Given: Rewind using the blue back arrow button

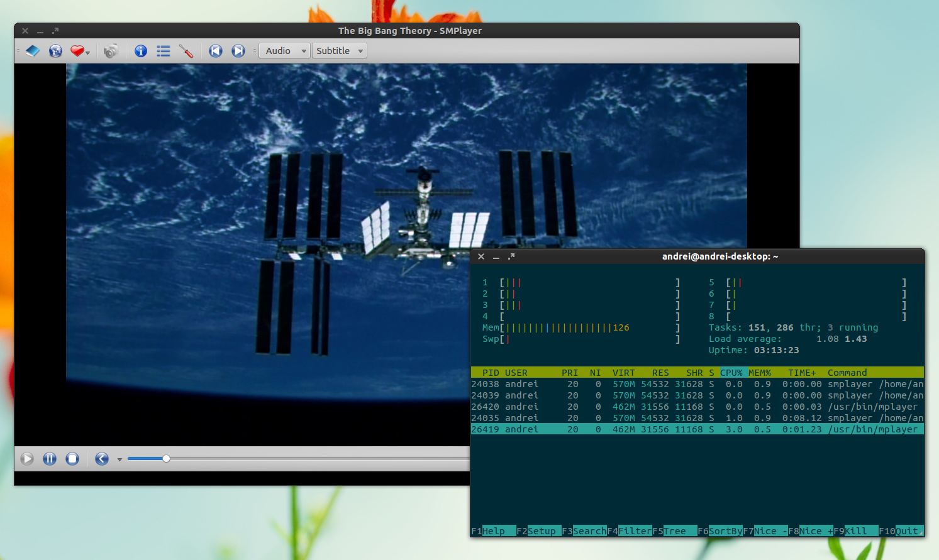Looking at the screenshot, I should point(102,459).
